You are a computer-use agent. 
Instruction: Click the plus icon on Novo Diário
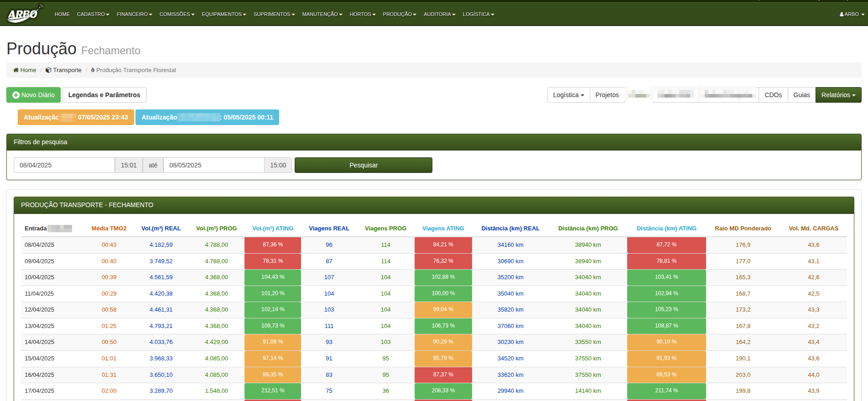[x=16, y=95]
